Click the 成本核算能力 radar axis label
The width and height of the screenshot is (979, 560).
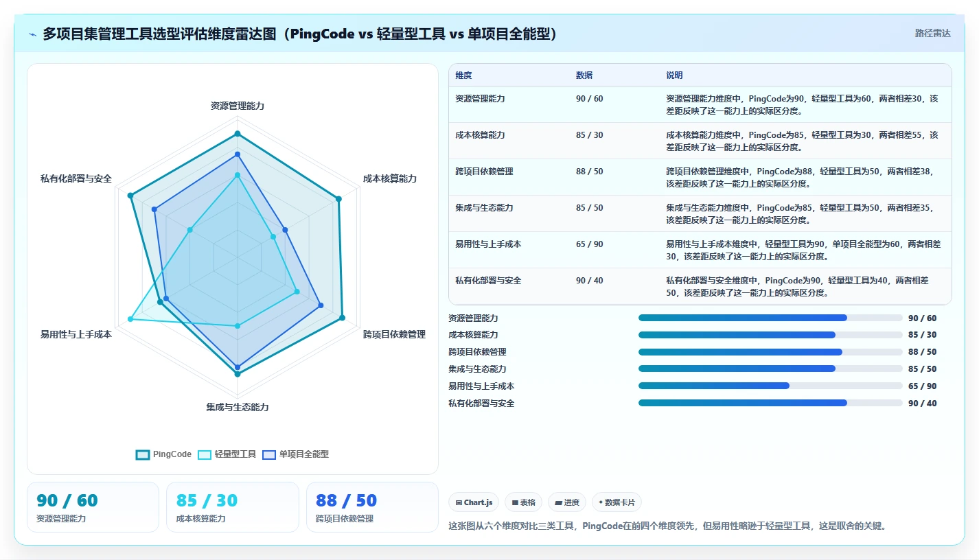(x=390, y=178)
